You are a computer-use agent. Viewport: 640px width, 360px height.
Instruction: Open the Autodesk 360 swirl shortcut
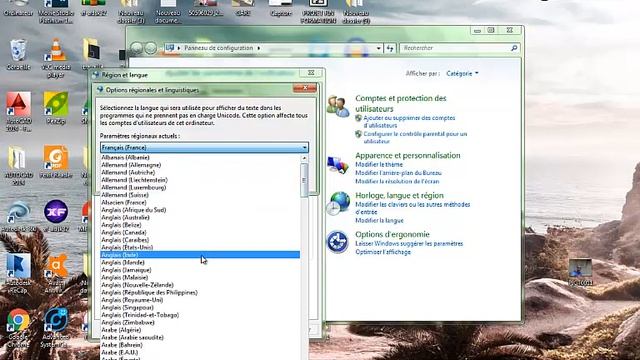(x=18, y=216)
